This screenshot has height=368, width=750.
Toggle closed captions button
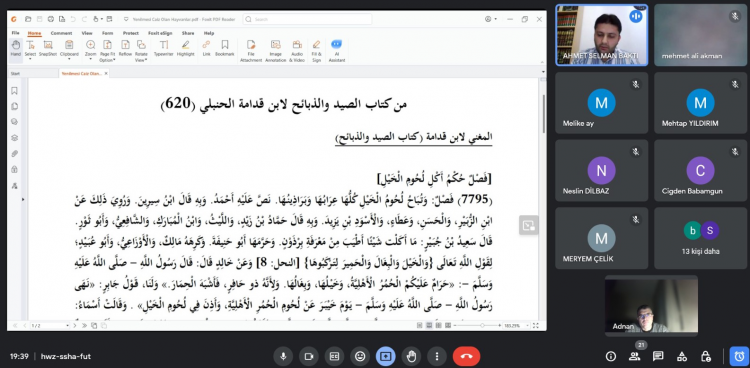tap(334, 357)
